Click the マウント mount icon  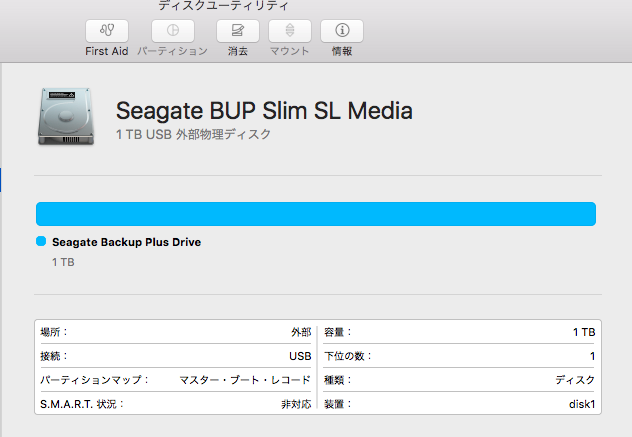290,31
